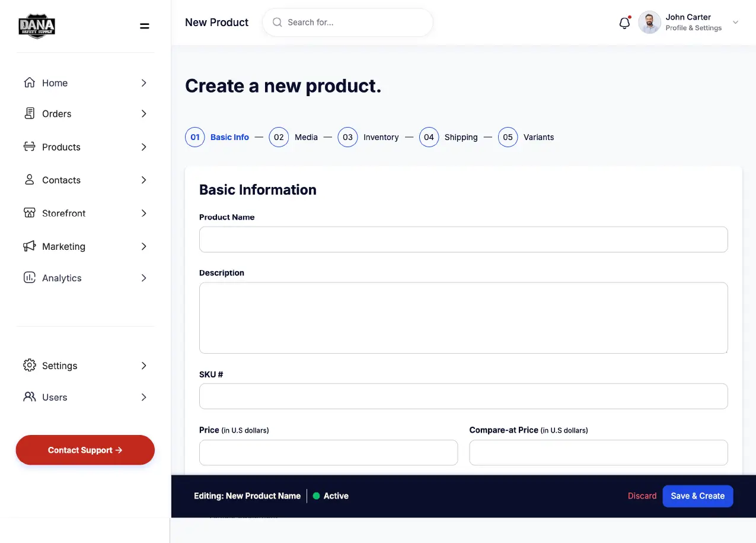Screen dimensions: 756x543
Task: Expand the Home sidebar chevron
Action: click(x=143, y=83)
